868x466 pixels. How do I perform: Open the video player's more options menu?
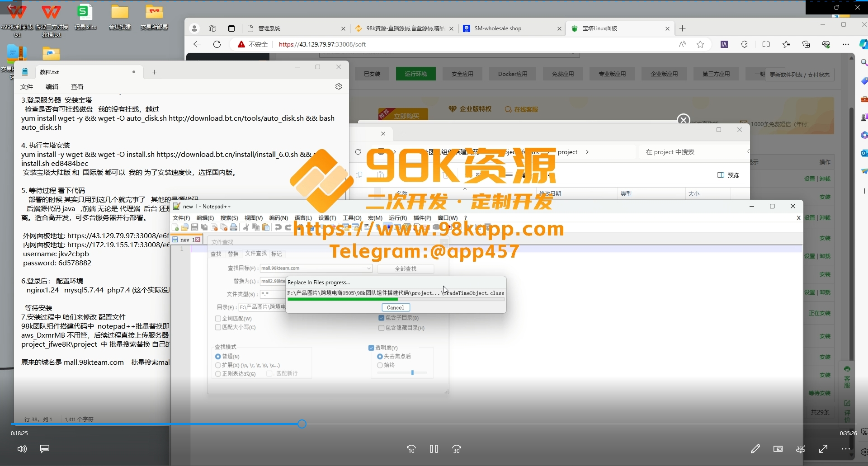[x=846, y=449]
